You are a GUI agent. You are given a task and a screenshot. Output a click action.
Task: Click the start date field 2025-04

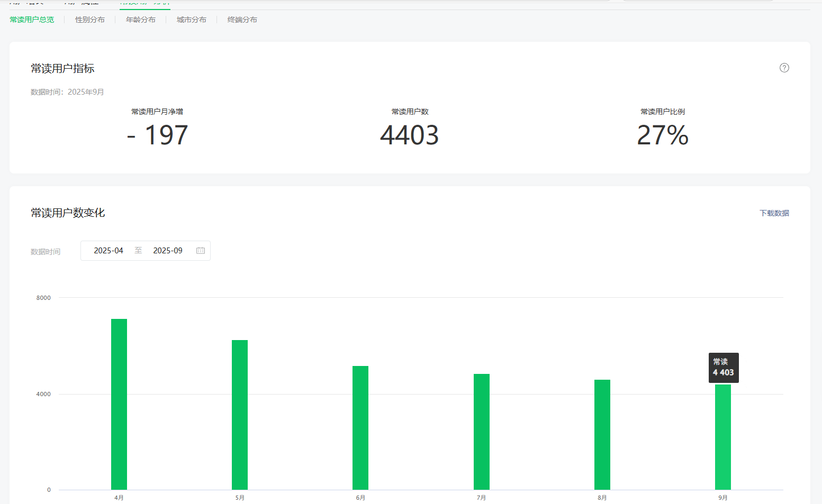pos(109,251)
